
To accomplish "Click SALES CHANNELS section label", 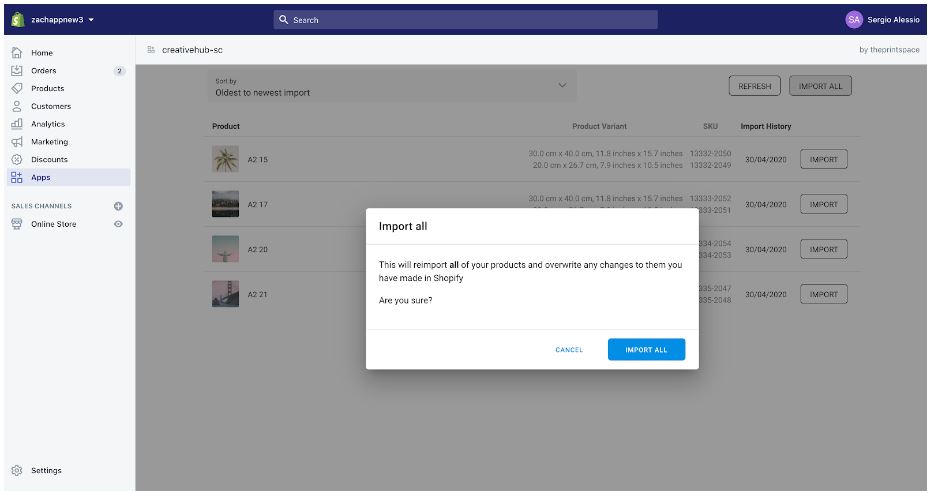I will point(41,206).
